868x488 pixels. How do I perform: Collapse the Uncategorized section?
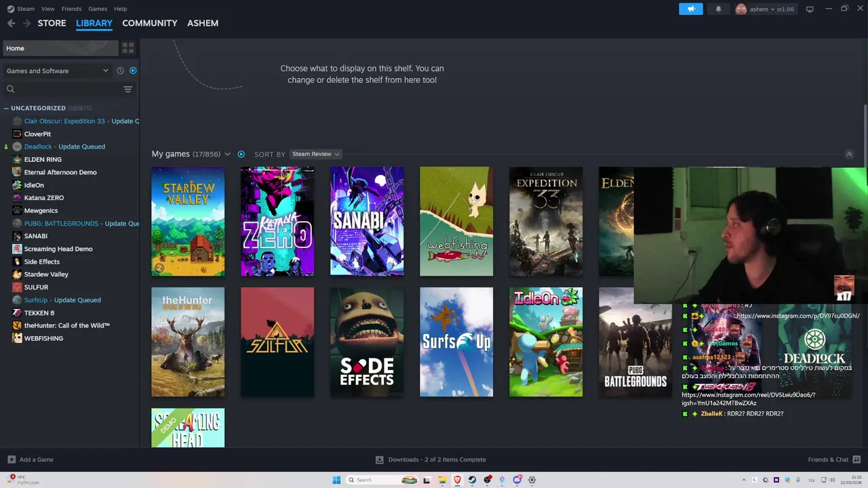pyautogui.click(x=6, y=108)
